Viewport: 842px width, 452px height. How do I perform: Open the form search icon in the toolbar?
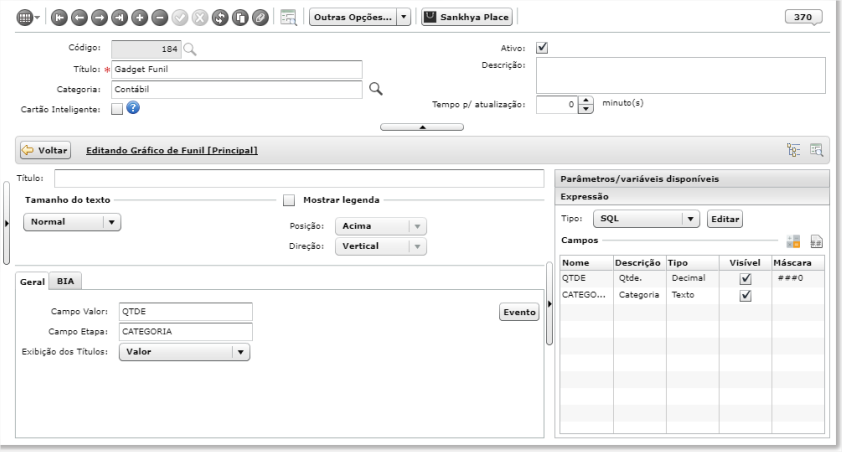tap(288, 17)
